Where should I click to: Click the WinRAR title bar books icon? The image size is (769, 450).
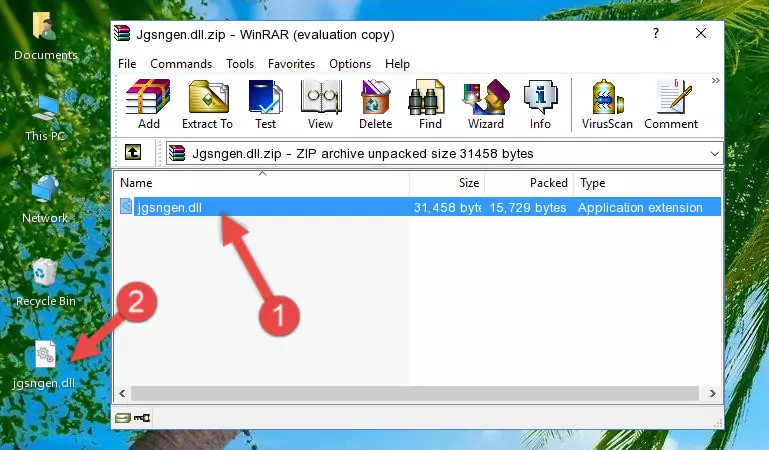pyautogui.click(x=122, y=33)
